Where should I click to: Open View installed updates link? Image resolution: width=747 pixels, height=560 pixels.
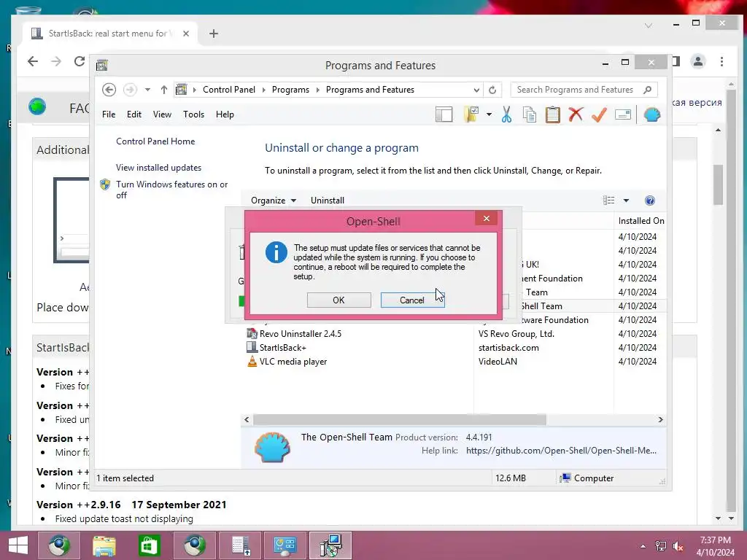point(158,168)
